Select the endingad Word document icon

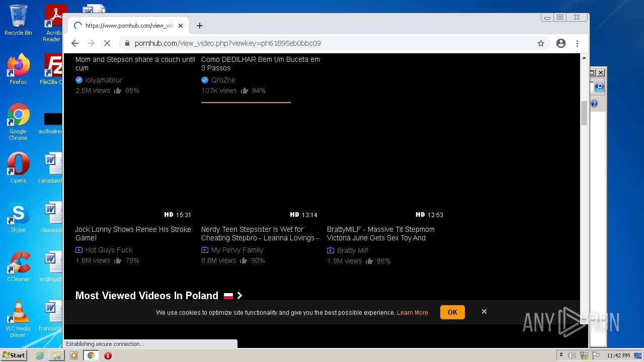51,266
